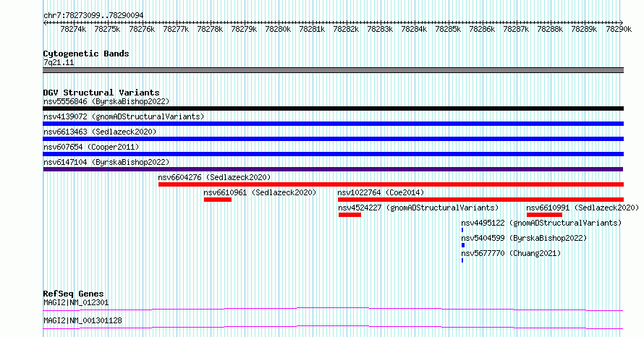Open the nsv607654 (Cooper2011) label
This screenshot has height=337, width=644.
91,147
